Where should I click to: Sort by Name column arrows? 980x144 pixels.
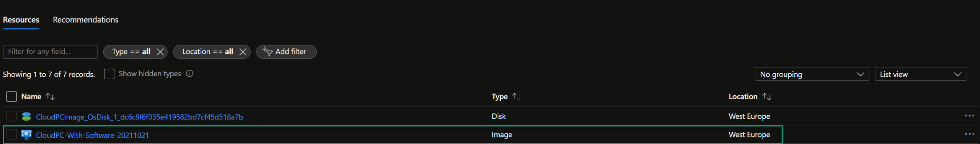[50, 97]
